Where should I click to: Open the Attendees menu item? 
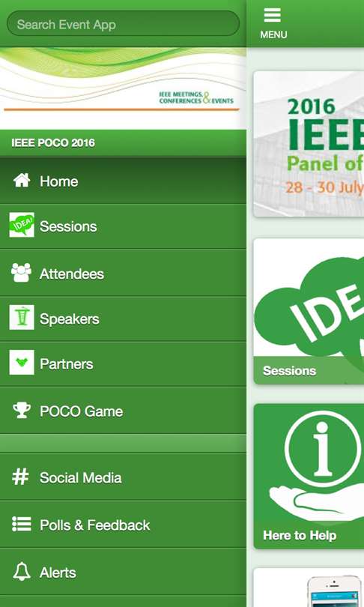pyautogui.click(x=123, y=274)
